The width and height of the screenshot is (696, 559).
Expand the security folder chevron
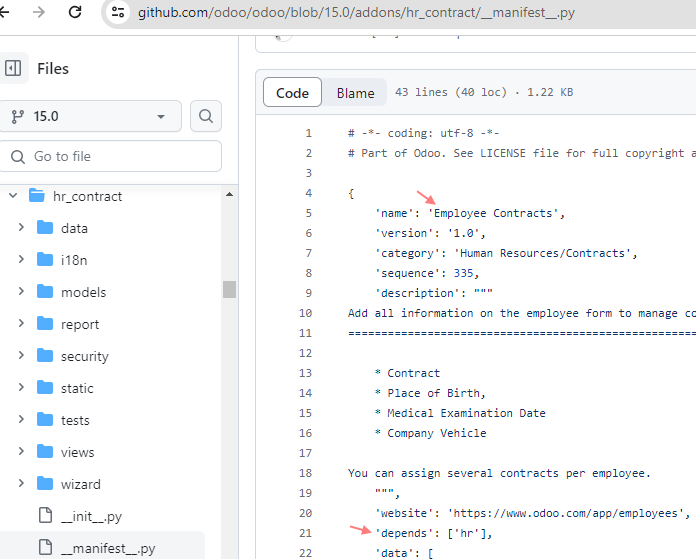(x=21, y=356)
